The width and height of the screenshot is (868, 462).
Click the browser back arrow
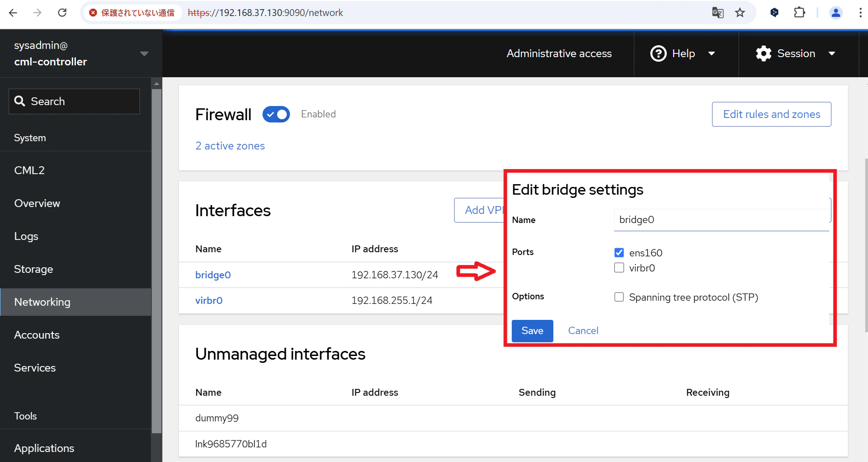click(13, 13)
